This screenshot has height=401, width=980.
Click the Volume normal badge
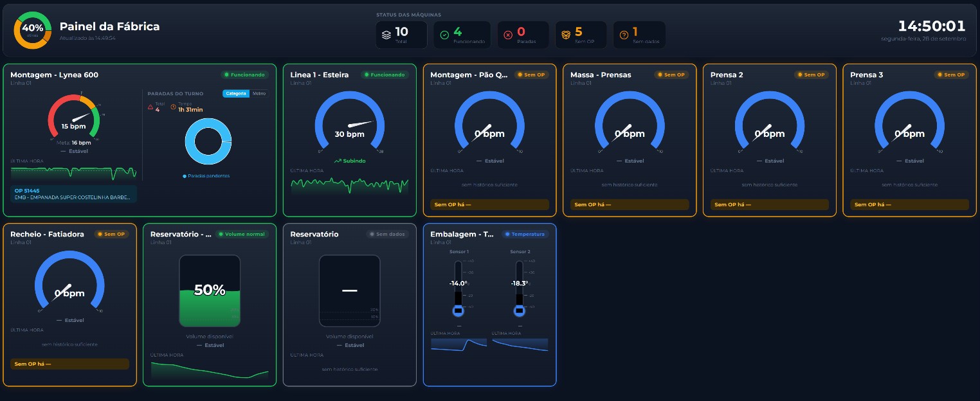(242, 234)
